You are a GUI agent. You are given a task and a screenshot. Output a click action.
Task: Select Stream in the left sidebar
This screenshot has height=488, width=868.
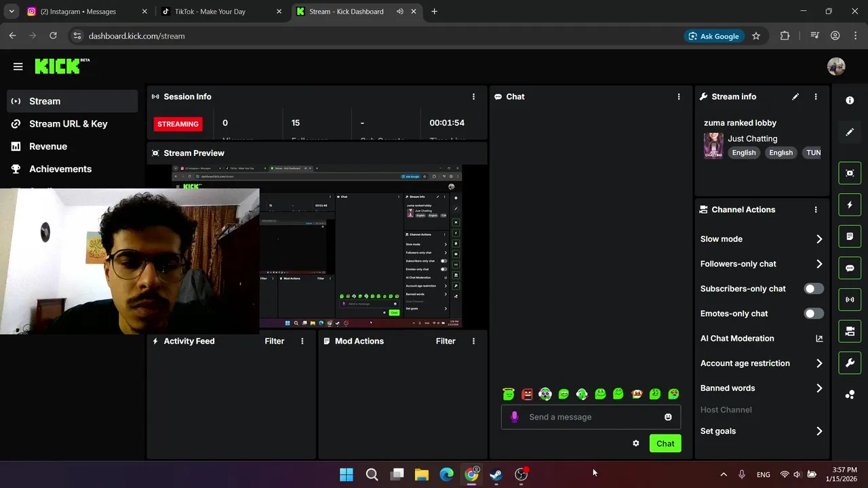tap(73, 101)
